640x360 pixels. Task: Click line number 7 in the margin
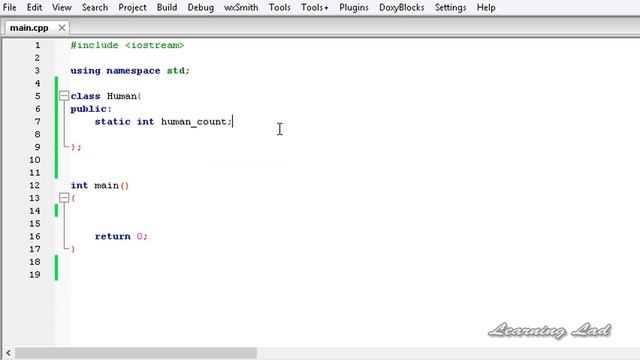[x=38, y=122]
